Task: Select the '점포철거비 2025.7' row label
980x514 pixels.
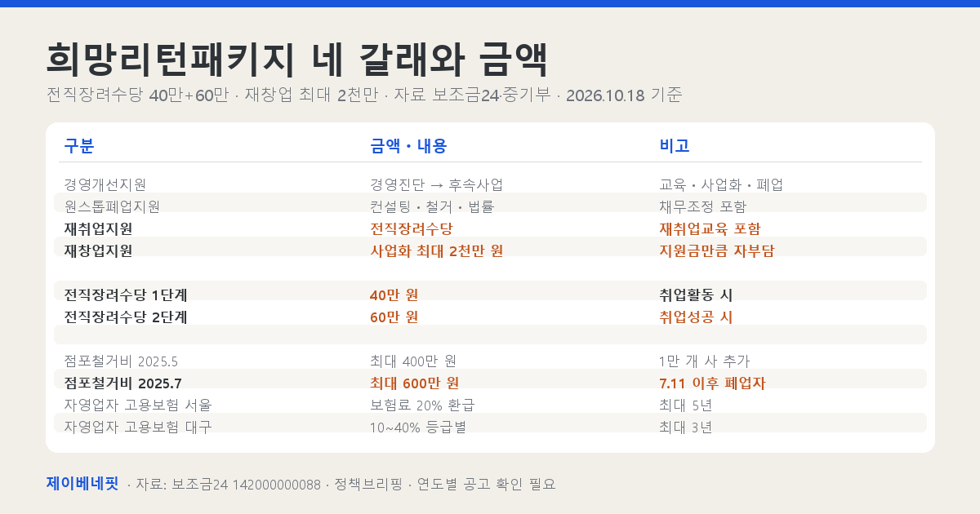Action: pos(122,383)
